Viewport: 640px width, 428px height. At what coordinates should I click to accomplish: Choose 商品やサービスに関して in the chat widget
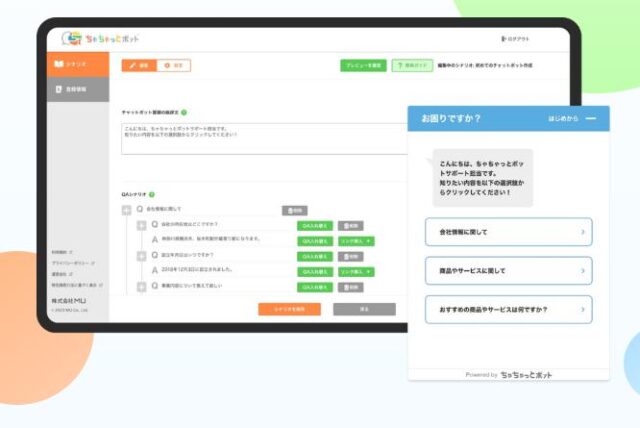point(508,270)
